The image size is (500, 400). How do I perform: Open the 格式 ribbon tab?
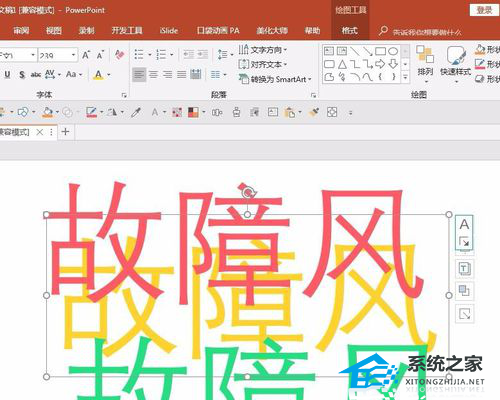click(x=350, y=31)
